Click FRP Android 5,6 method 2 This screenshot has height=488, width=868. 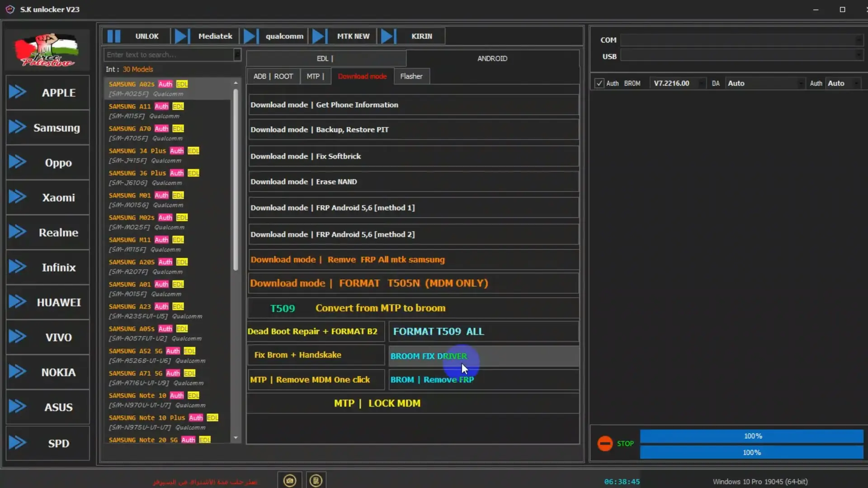[413, 235]
